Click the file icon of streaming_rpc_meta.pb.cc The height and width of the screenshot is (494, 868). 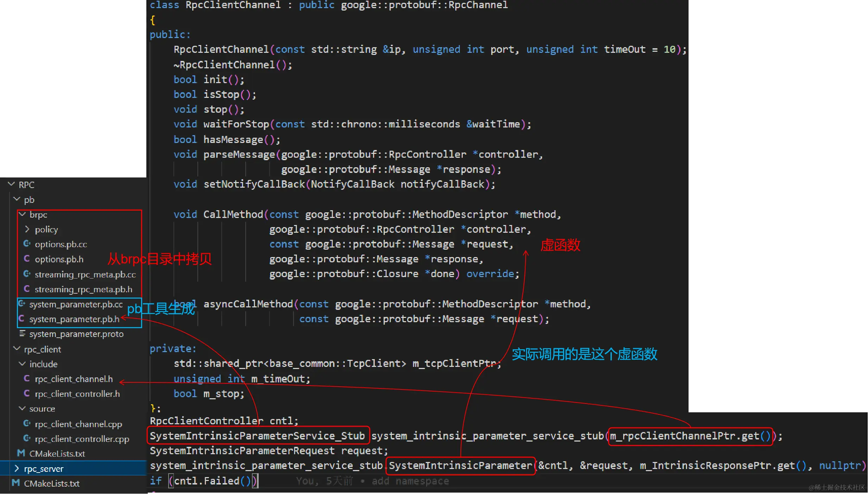click(27, 274)
